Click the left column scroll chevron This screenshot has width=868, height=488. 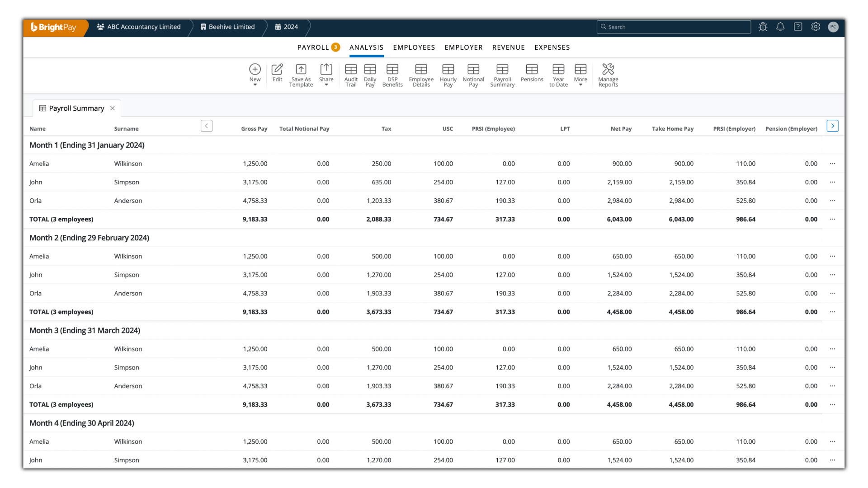pos(207,126)
